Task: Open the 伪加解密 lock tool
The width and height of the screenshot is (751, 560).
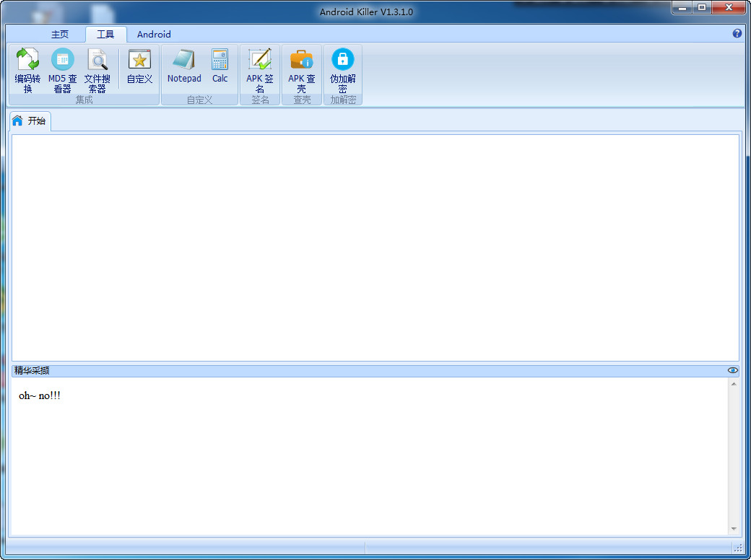Action: pyautogui.click(x=342, y=70)
